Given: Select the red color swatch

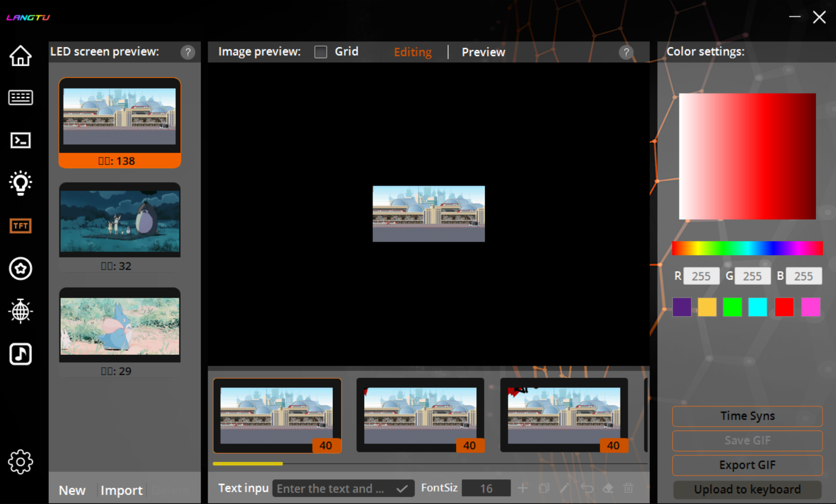Looking at the screenshot, I should click(x=784, y=307).
